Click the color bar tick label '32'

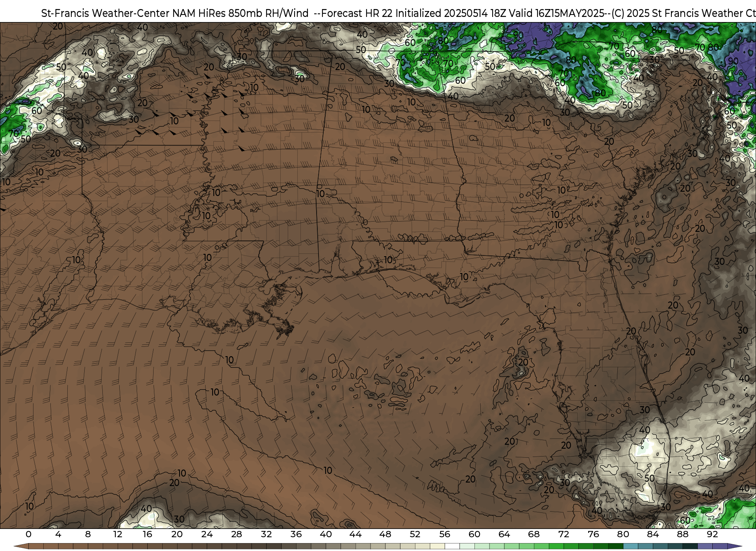(x=266, y=534)
